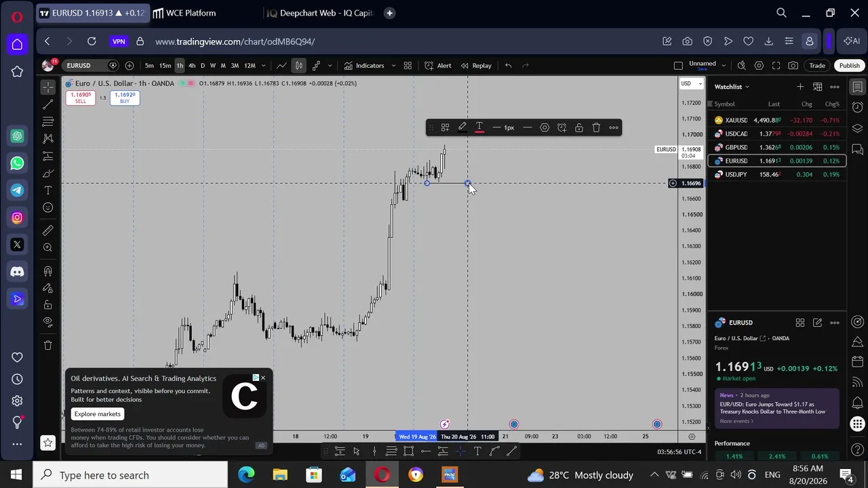Select the ruler measure tool

[x=47, y=230]
